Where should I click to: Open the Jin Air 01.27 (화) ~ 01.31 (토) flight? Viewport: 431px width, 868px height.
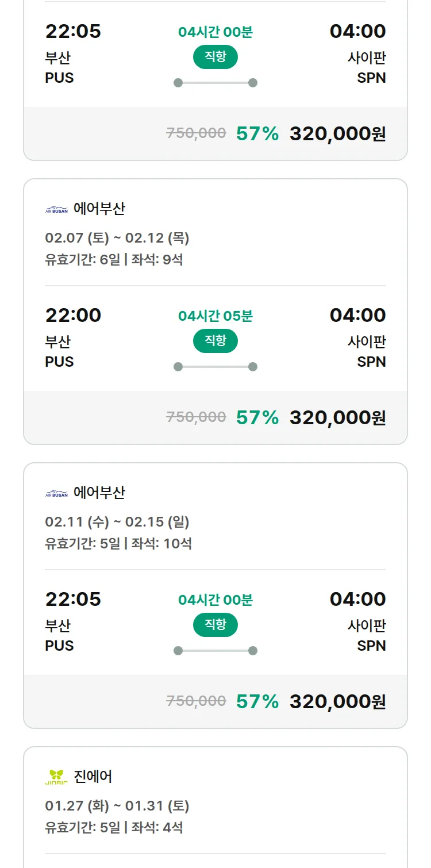[x=117, y=806]
